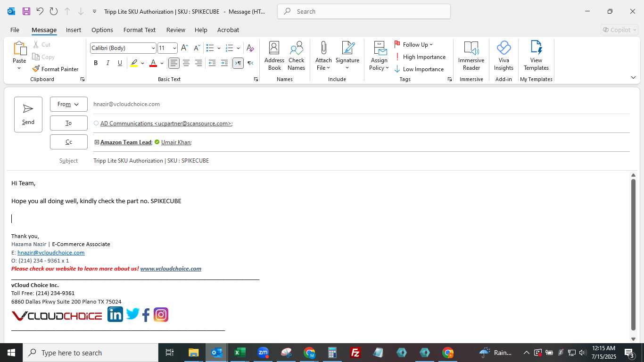The height and width of the screenshot is (362, 644).
Task: Increase font size with grow icon
Action: pyautogui.click(x=185, y=48)
